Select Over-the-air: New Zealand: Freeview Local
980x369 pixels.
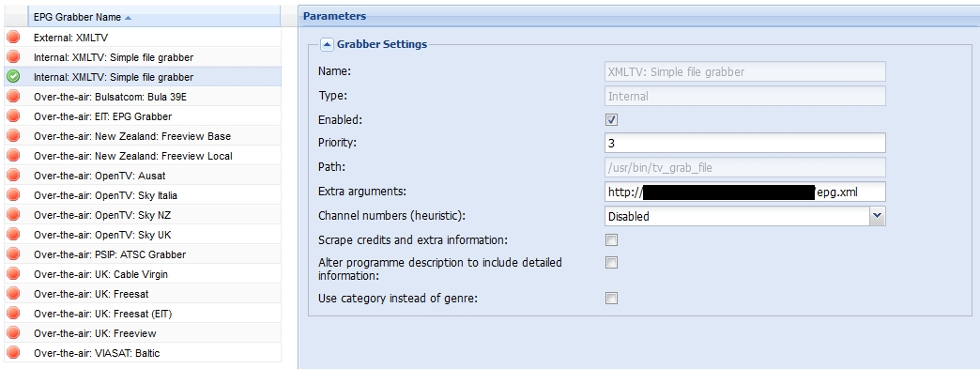tap(143, 156)
